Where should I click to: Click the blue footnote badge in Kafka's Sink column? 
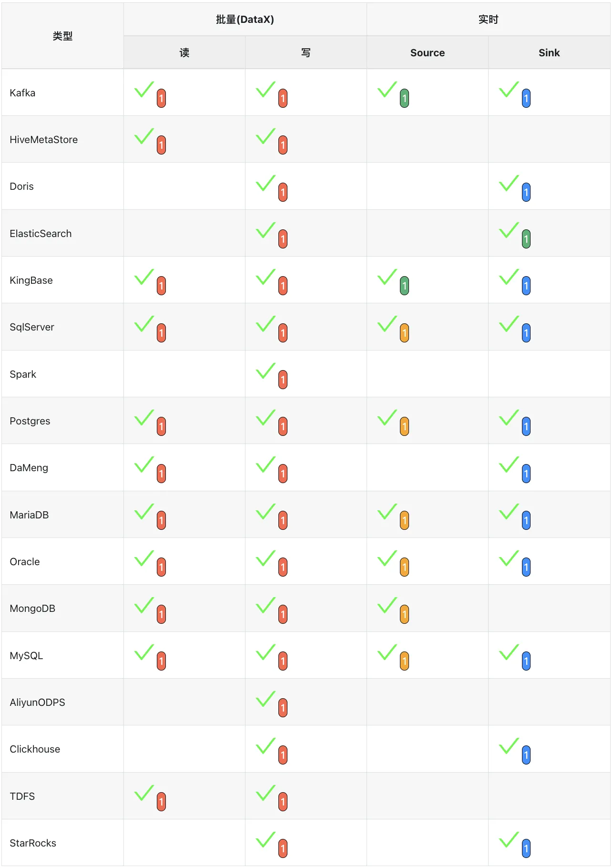526,98
